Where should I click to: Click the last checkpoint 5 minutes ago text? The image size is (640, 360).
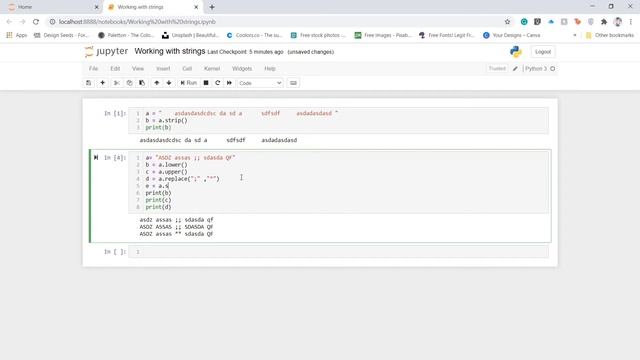(x=245, y=52)
